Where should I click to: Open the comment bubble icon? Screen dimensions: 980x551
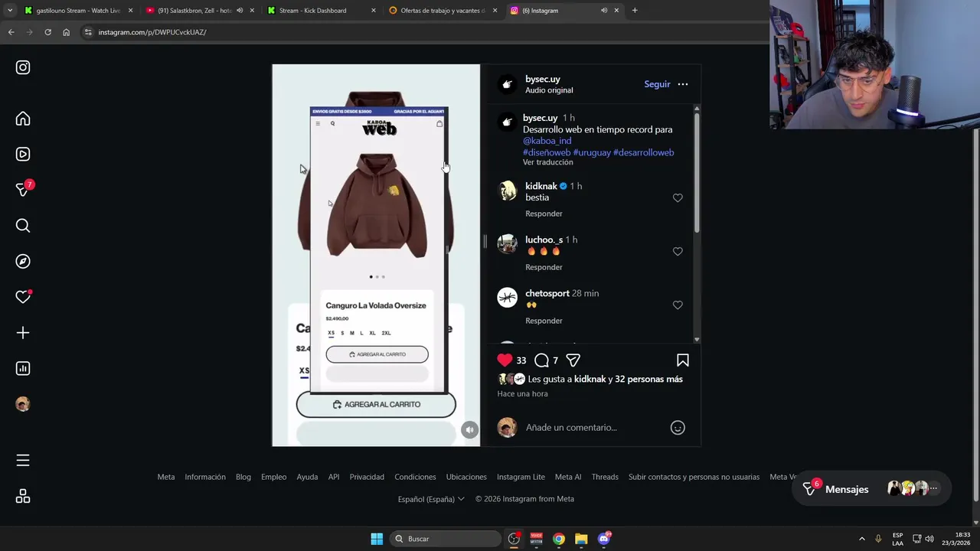pos(541,360)
